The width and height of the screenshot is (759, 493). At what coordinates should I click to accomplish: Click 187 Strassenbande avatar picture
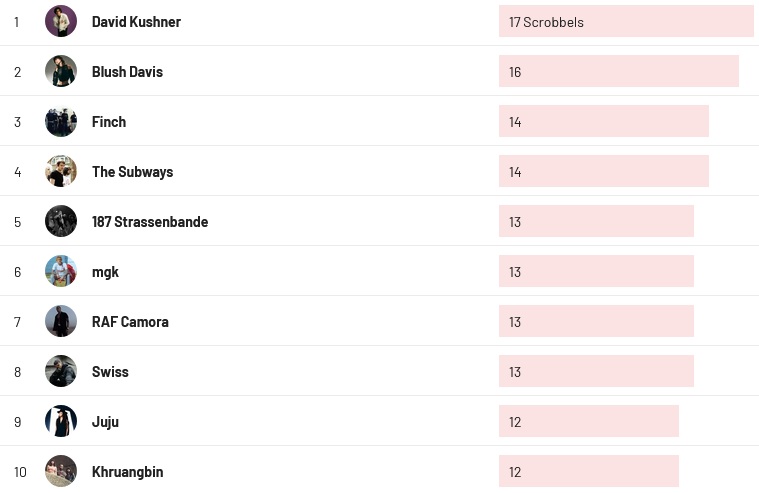[x=61, y=221]
